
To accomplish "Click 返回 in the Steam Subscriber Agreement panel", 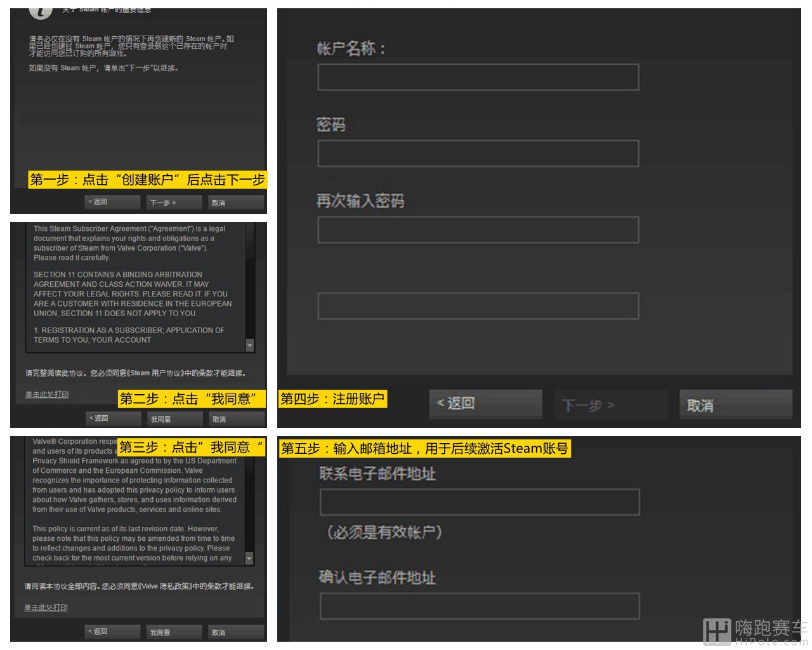I will 113,418.
